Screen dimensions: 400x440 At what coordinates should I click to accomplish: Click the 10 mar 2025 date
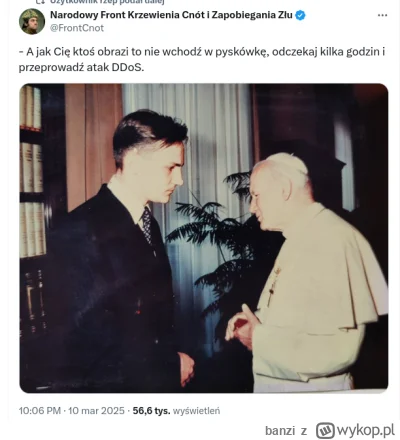pyautogui.click(x=96, y=411)
